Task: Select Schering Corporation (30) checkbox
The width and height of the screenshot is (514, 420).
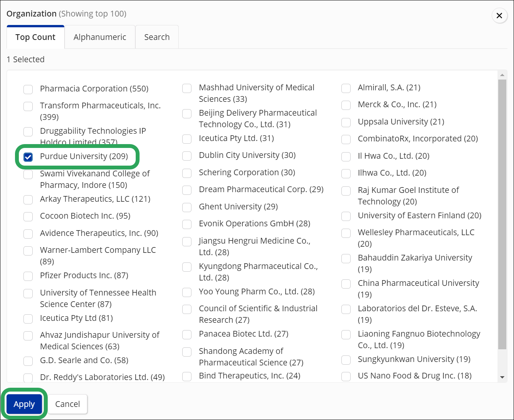Action: pyautogui.click(x=187, y=173)
